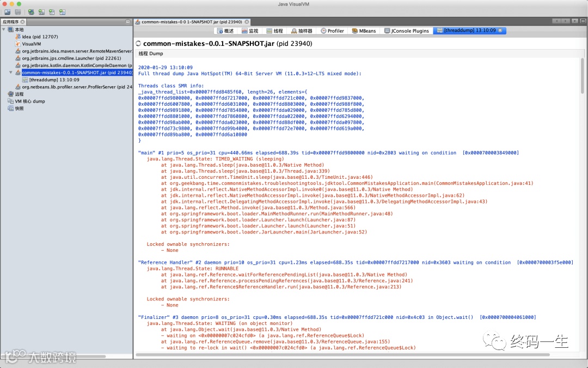The height and width of the screenshot is (368, 588).
Task: Select KotlinCompileDaemon process node
Action: (77, 65)
